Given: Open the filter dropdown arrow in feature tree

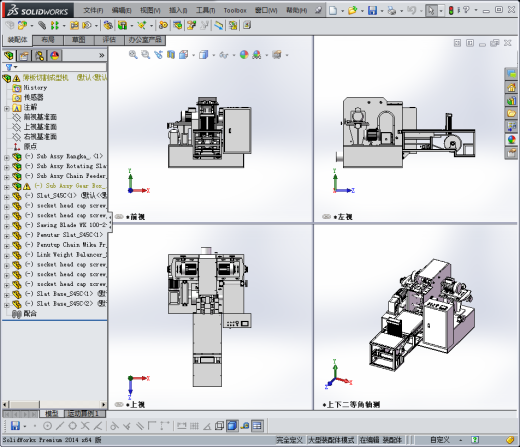Looking at the screenshot, I should point(15,67).
